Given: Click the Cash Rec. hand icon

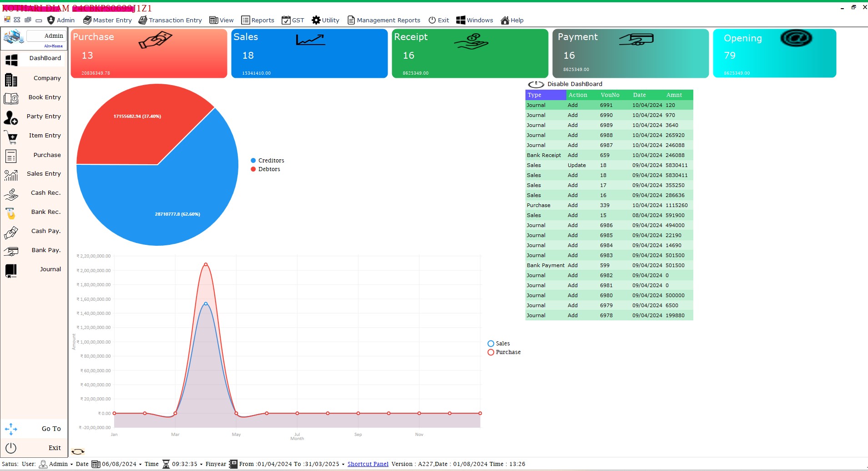Looking at the screenshot, I should [x=11, y=194].
